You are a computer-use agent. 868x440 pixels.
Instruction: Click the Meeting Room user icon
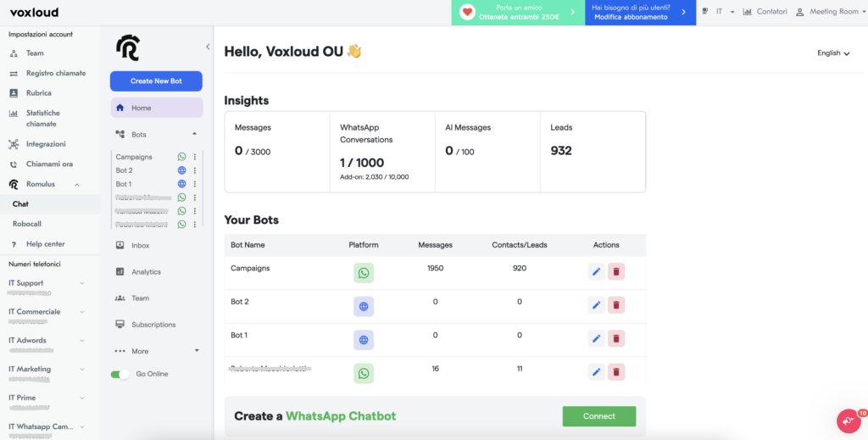pyautogui.click(x=799, y=12)
